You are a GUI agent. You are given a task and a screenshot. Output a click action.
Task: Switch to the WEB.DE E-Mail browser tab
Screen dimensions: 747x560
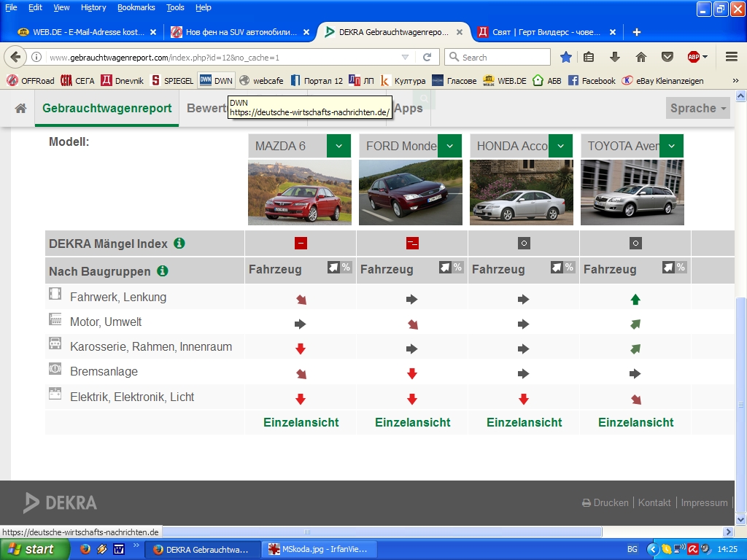click(86, 32)
